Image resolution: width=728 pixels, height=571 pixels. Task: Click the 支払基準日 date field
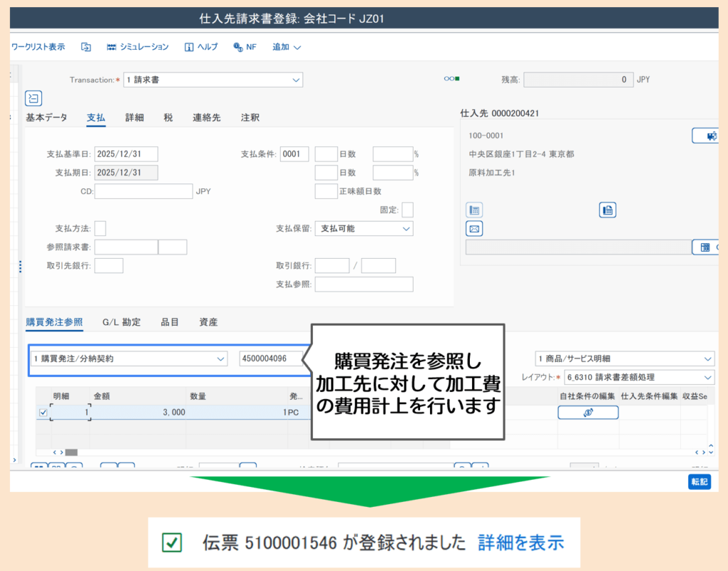(126, 154)
